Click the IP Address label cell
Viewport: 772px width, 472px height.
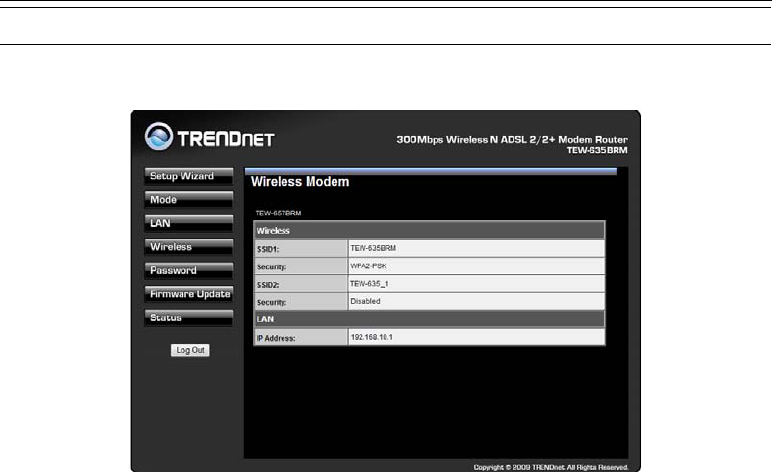tap(301, 338)
